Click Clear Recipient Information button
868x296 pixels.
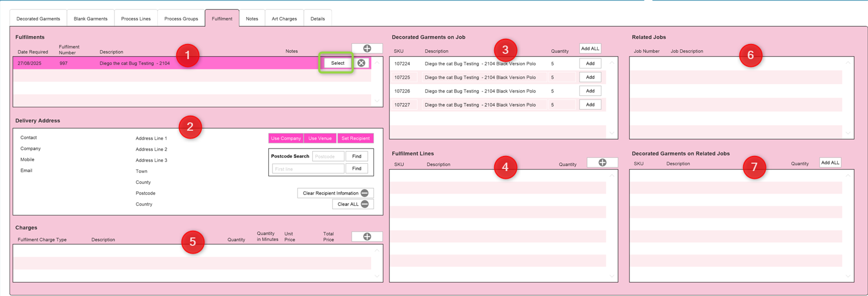[336, 193]
